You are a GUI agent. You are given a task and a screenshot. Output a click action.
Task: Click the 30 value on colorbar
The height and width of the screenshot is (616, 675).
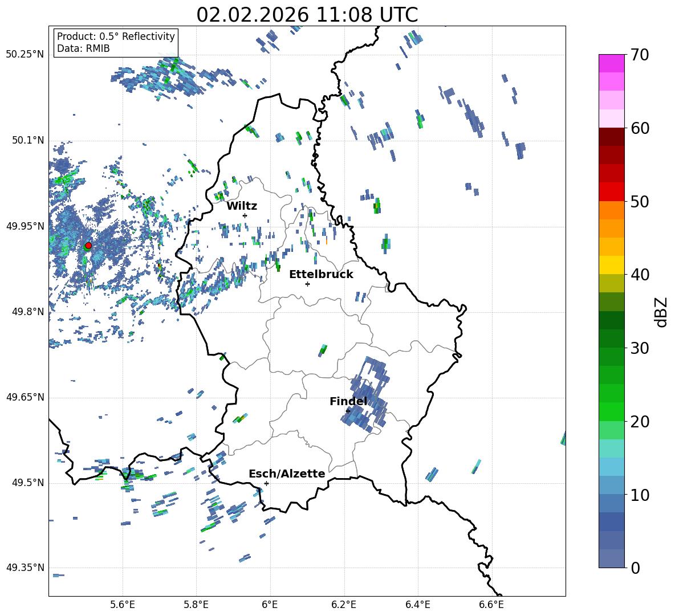(640, 348)
